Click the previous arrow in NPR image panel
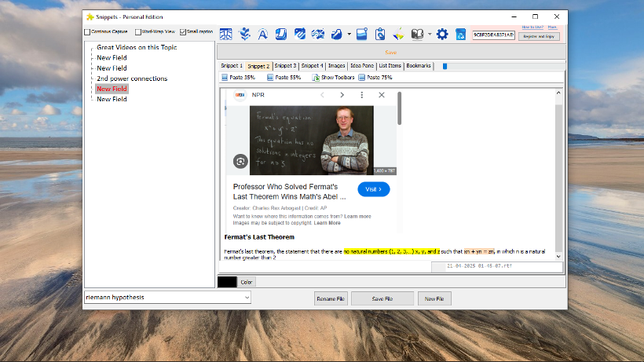This screenshot has height=362, width=644. click(x=323, y=95)
